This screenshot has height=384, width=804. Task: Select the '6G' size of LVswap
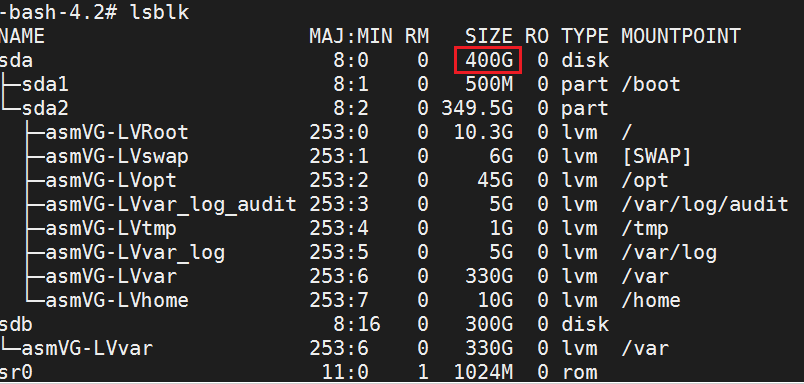coord(501,156)
